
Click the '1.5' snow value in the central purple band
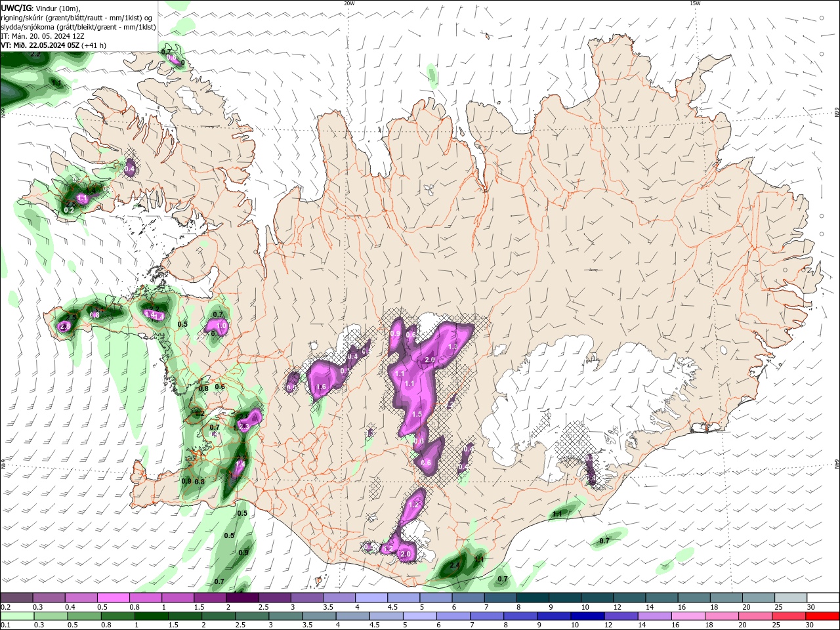pos(417,414)
